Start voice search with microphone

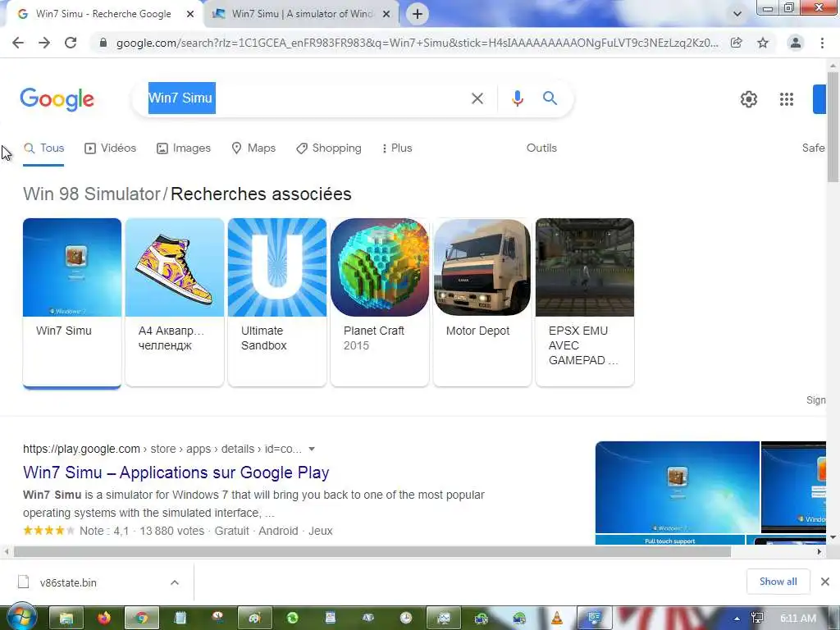[517, 98]
